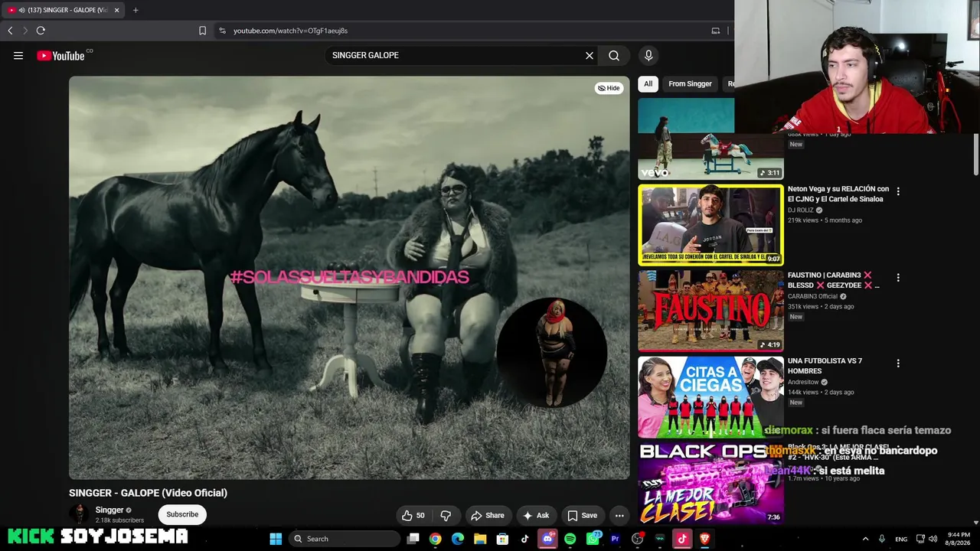980x551 pixels.
Task: Open Discord from the taskbar
Action: pyautogui.click(x=547, y=539)
